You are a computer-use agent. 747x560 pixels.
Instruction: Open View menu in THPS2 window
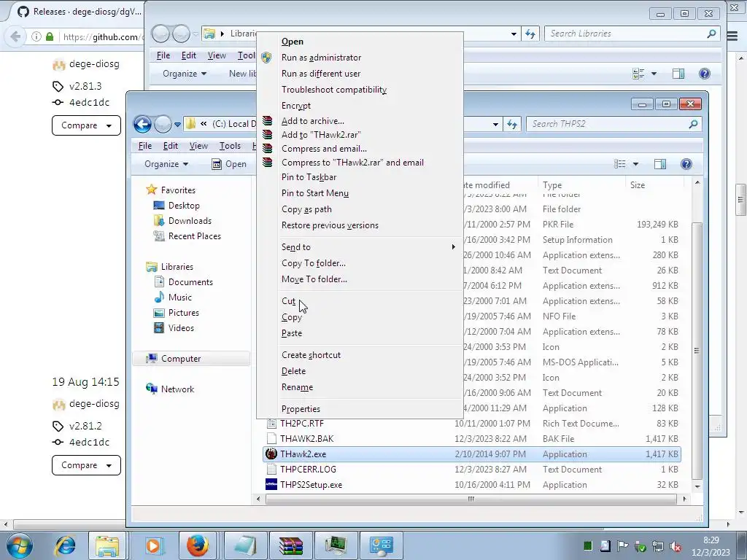click(x=198, y=146)
